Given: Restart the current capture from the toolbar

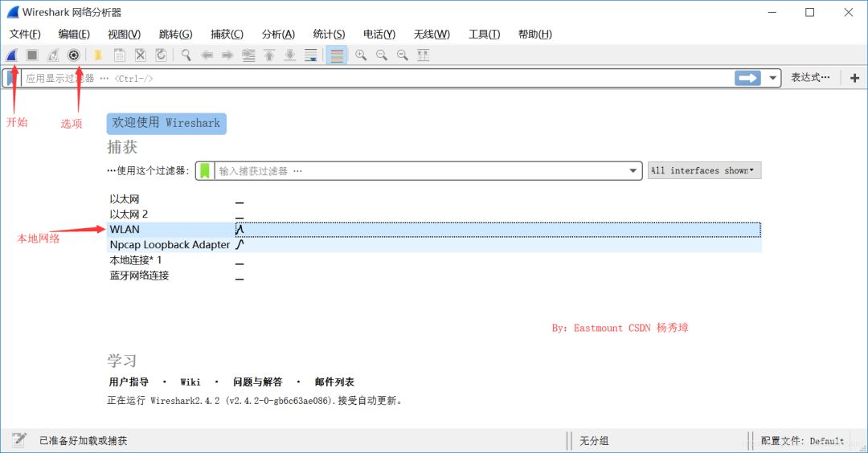Looking at the screenshot, I should tap(52, 55).
